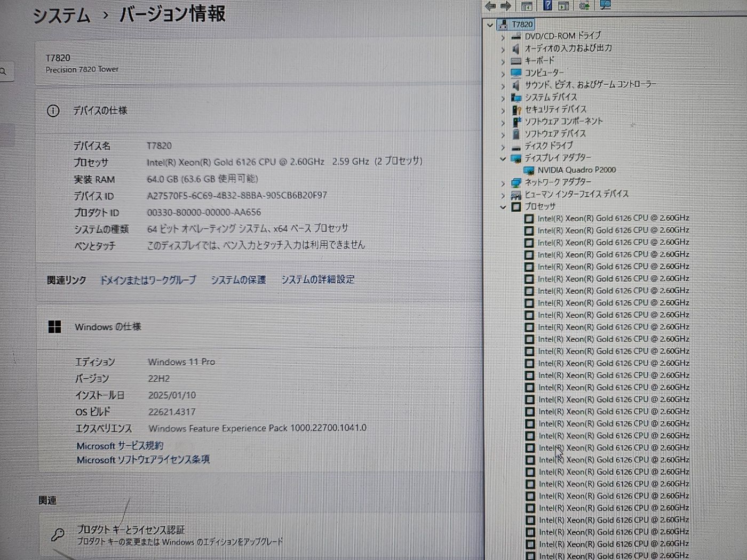
Task: Click the OS build value 22621.4317
Action: click(x=172, y=412)
